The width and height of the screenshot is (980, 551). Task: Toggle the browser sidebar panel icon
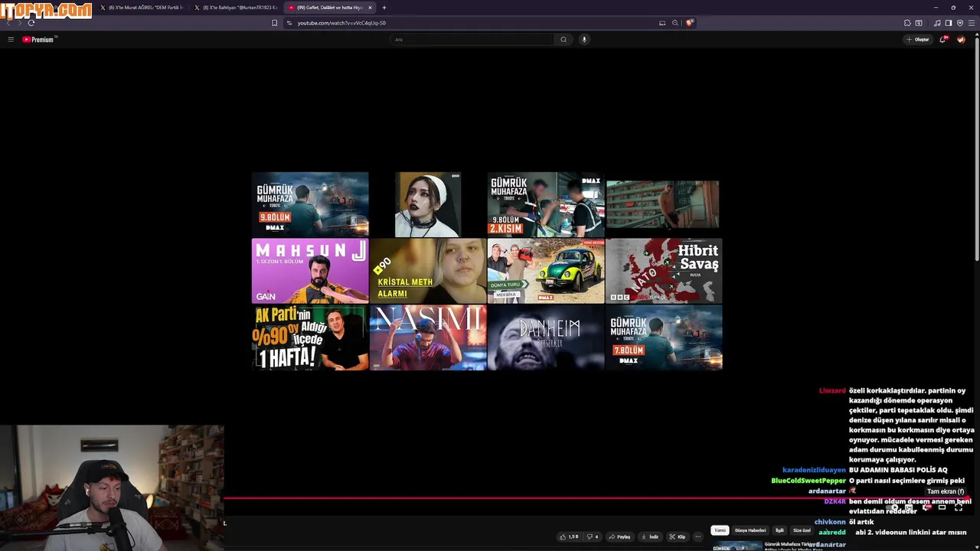[949, 23]
